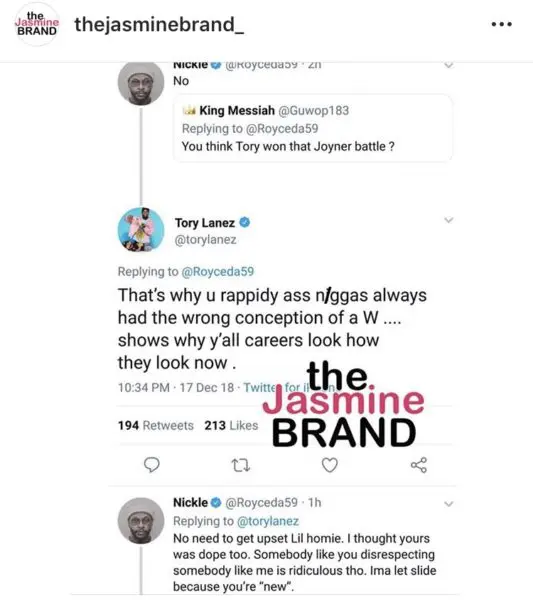Click Tory Lanez blue verified badge
This screenshot has width=533, height=600.
[x=244, y=222]
